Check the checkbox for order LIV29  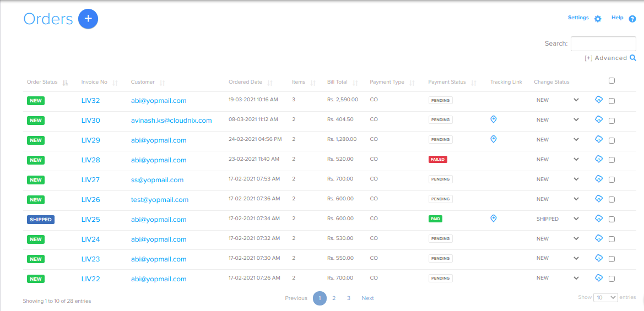(x=611, y=140)
